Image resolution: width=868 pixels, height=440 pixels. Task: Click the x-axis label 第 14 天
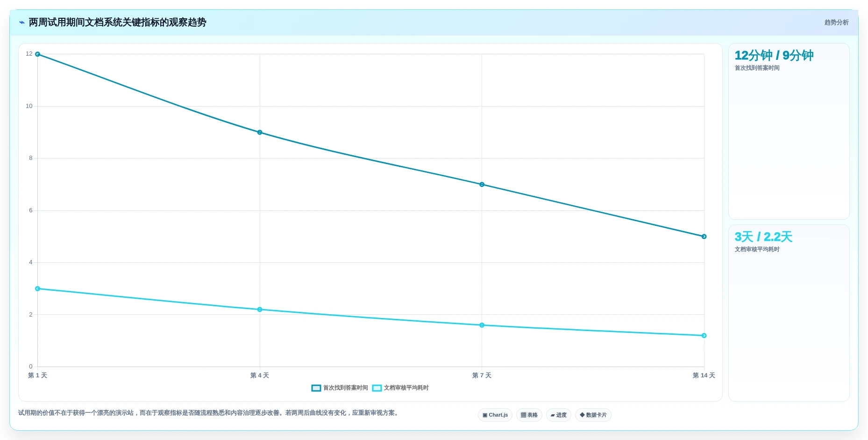tap(704, 375)
